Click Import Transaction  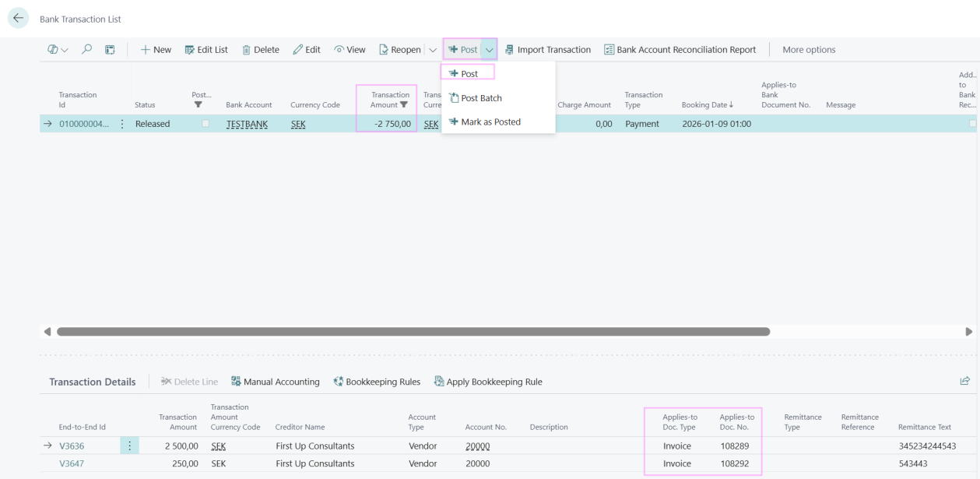click(547, 49)
